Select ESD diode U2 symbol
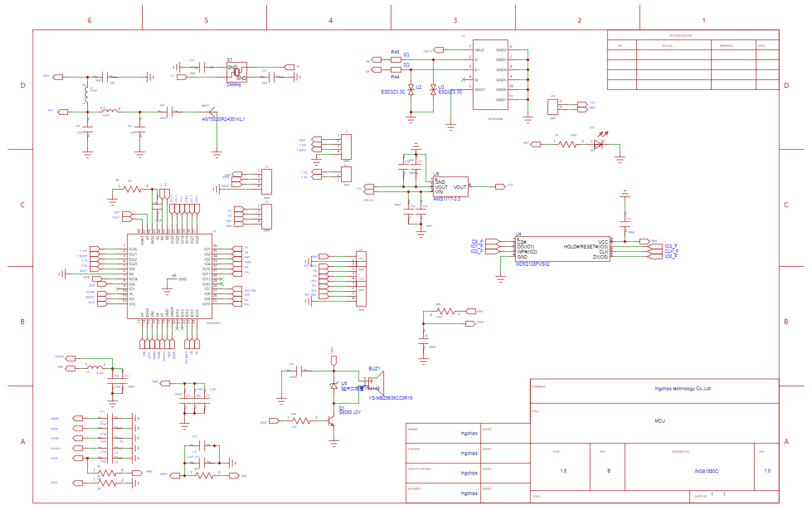The width and height of the screenshot is (812, 508). [411, 90]
